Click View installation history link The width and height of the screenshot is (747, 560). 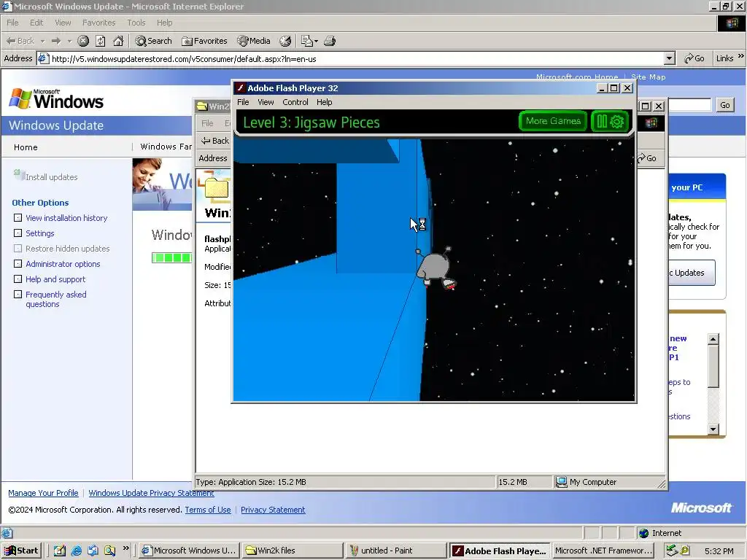(66, 218)
